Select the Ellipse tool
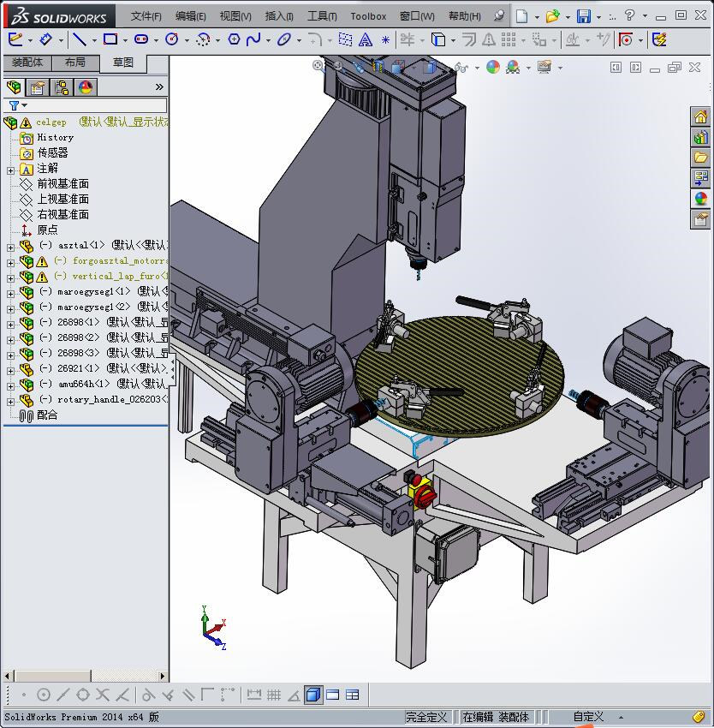714x728 pixels. (x=283, y=39)
